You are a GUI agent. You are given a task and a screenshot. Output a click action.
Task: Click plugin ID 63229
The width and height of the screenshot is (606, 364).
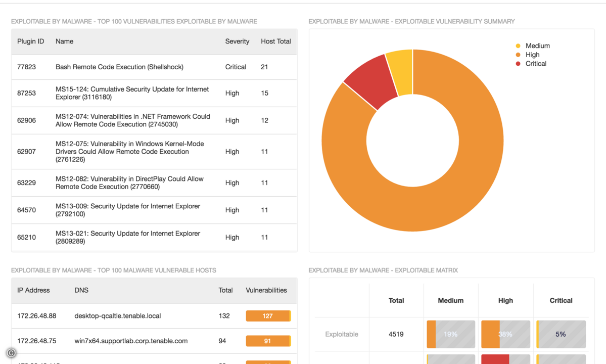pos(26,183)
